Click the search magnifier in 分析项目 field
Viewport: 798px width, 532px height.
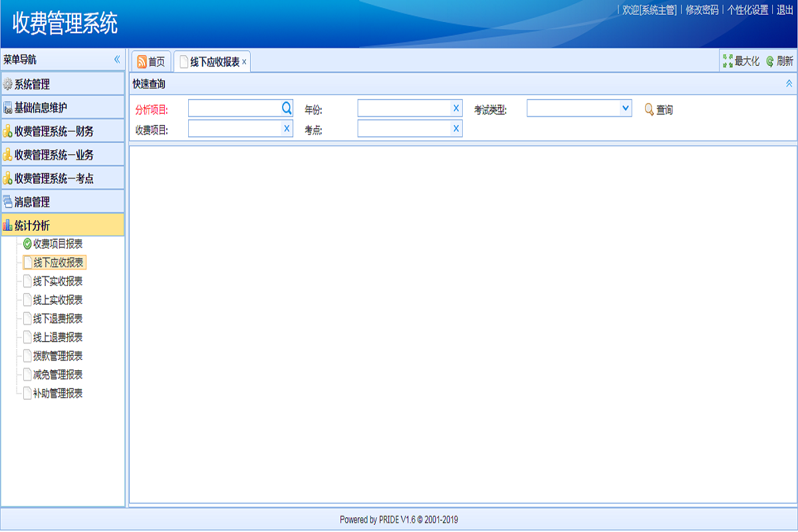(x=287, y=108)
